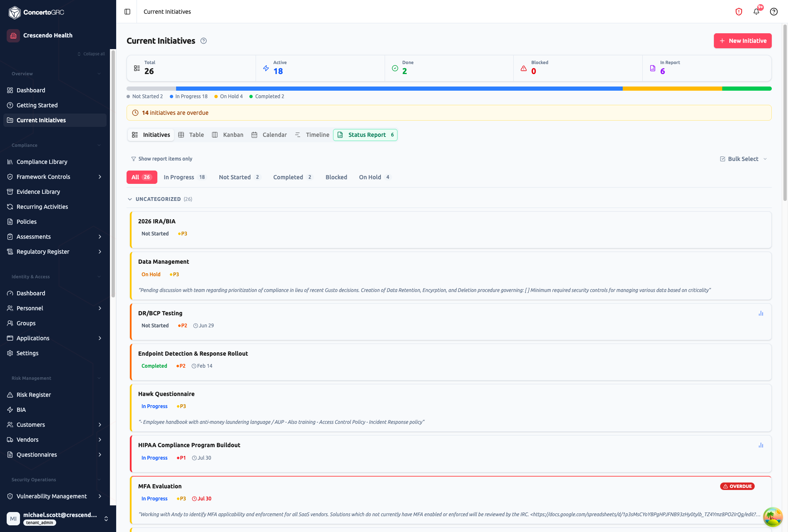Expand Customers submenu
Viewport: 788px width, 532px height.
(100, 425)
